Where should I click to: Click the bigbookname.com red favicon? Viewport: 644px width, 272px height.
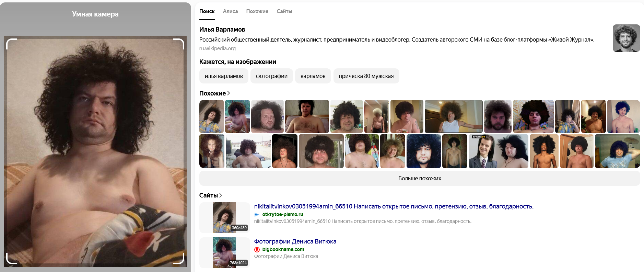(x=257, y=250)
